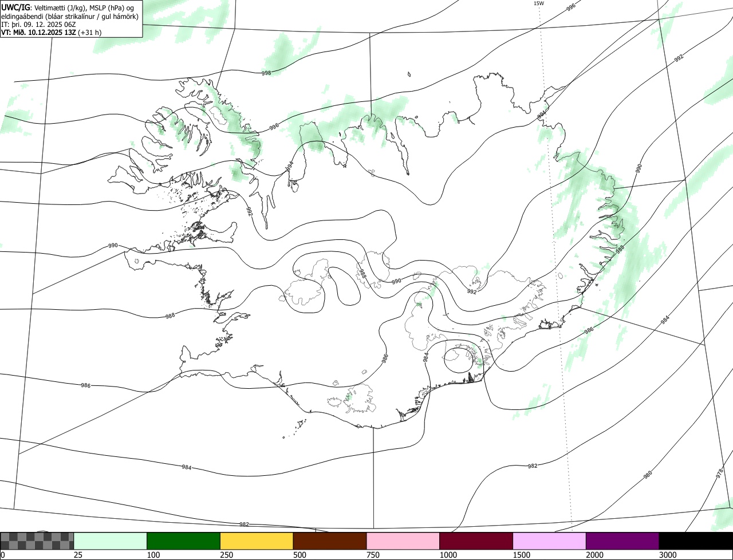The width and height of the screenshot is (733, 560).
Task: Click the 'eldingaábendi (bláar strikalínur / gul hámörk)' line
Action: coord(69,16)
